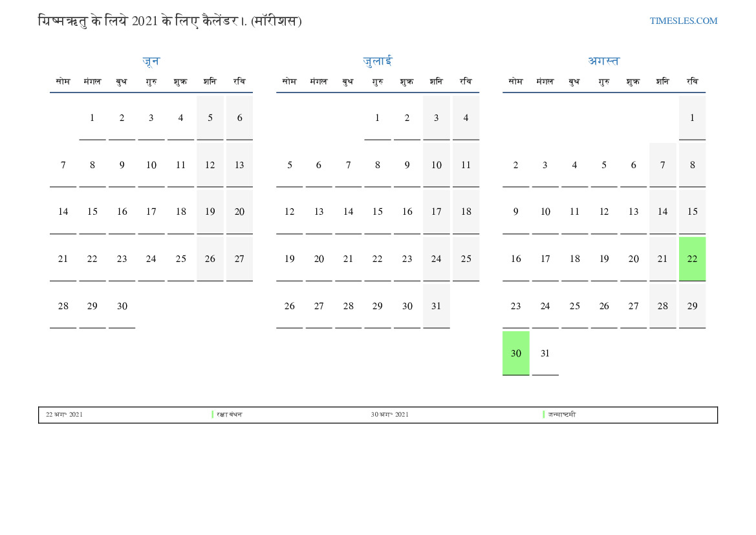Choose Saturday June 19
Image resolution: width=756 pixels, height=535 pixels.
210,212
